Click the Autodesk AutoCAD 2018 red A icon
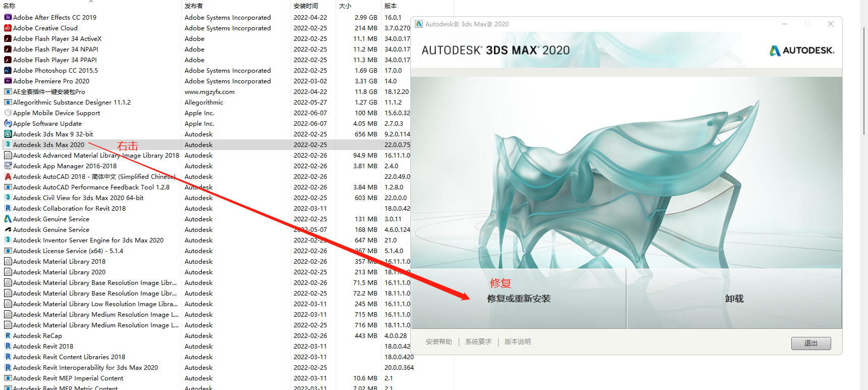The image size is (868, 390). (8, 176)
